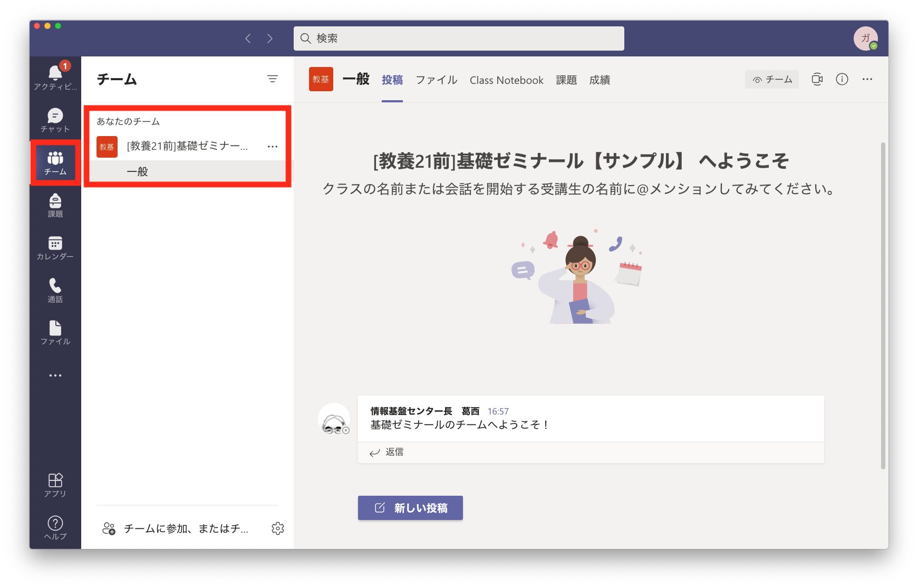The image size is (918, 588).
Task: Go forward with the right arrow
Action: [x=270, y=38]
